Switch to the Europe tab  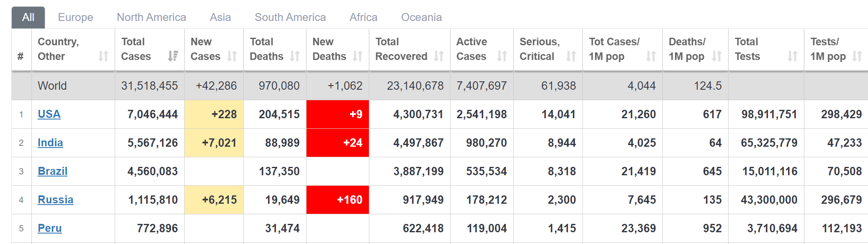point(75,17)
